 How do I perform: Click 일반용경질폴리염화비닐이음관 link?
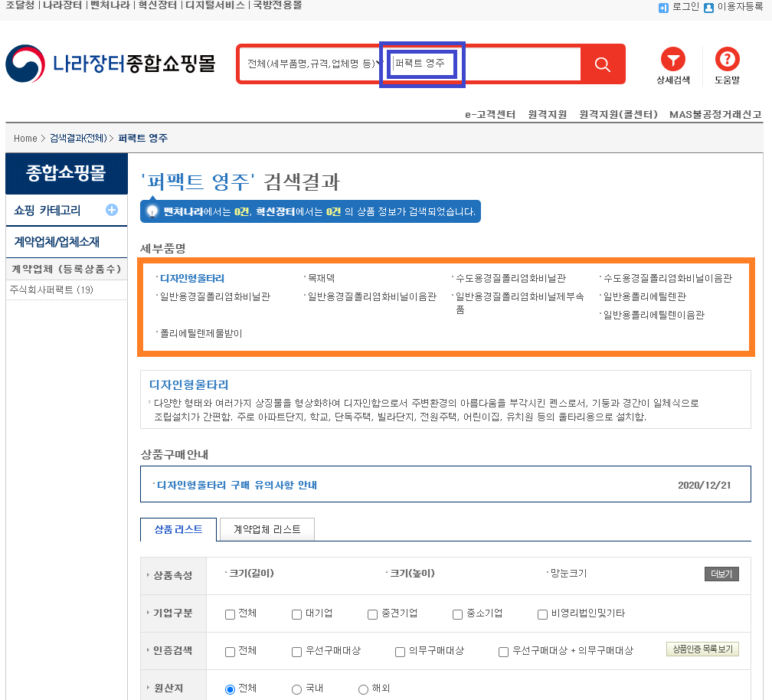(372, 296)
